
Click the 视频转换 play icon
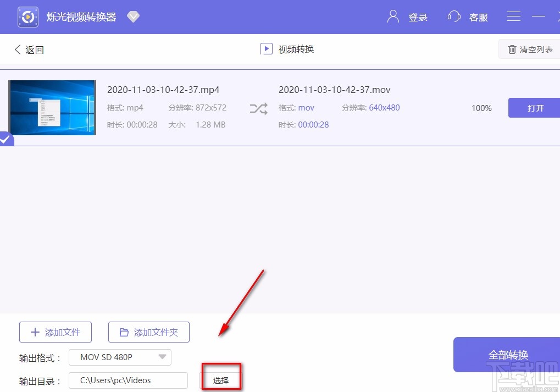point(267,48)
